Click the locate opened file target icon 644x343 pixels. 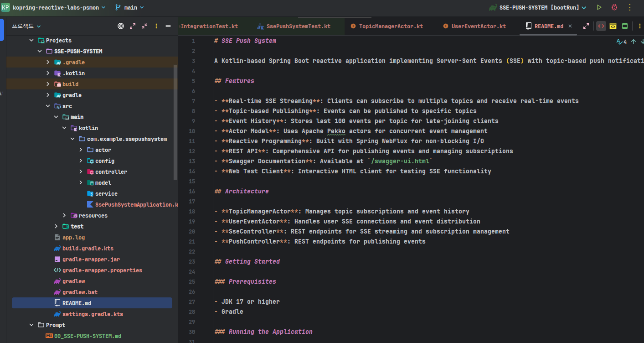(x=121, y=26)
